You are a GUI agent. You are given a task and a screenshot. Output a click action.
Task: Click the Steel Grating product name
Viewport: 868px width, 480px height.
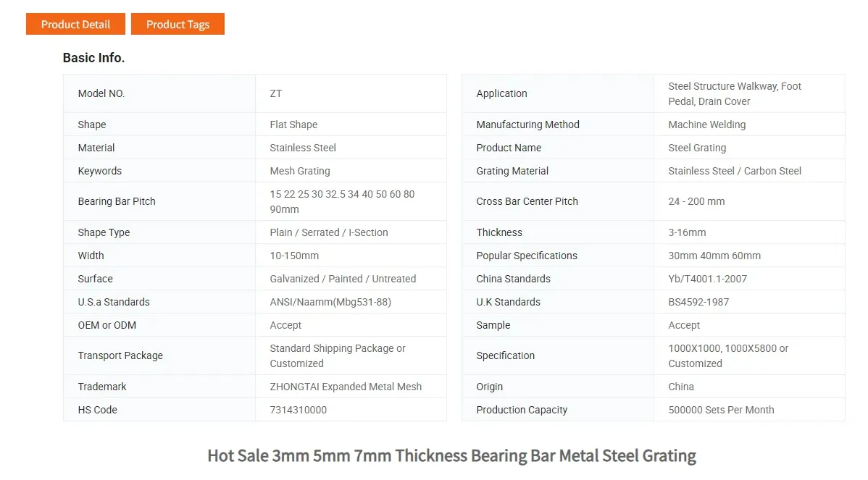[x=697, y=148]
